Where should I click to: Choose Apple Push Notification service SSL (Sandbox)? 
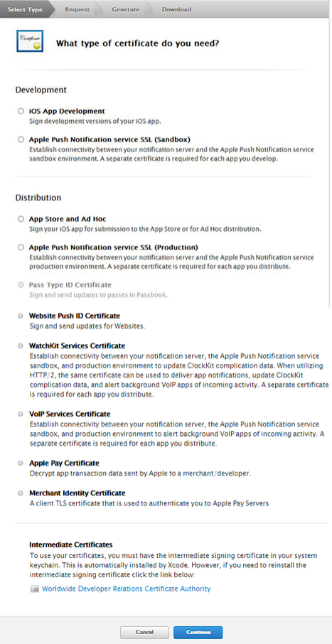click(x=21, y=139)
